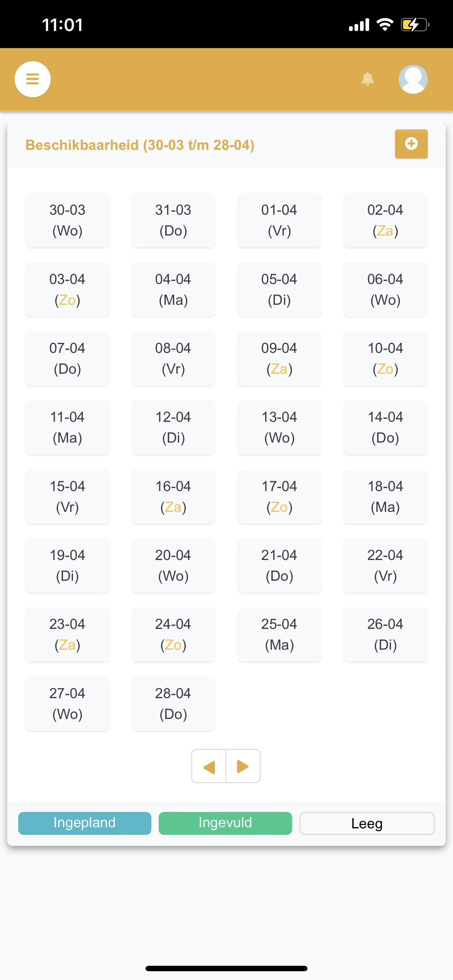This screenshot has height=980, width=453.
Task: Open the 30-03 (Wo) day tile
Action: coord(67,220)
